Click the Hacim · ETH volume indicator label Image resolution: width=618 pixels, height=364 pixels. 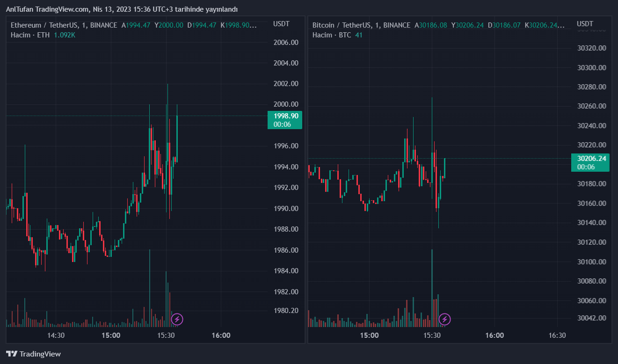click(30, 35)
